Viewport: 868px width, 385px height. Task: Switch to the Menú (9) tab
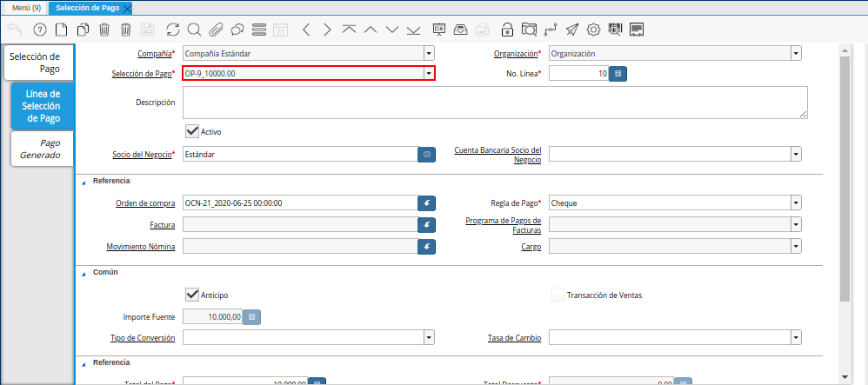[25, 8]
